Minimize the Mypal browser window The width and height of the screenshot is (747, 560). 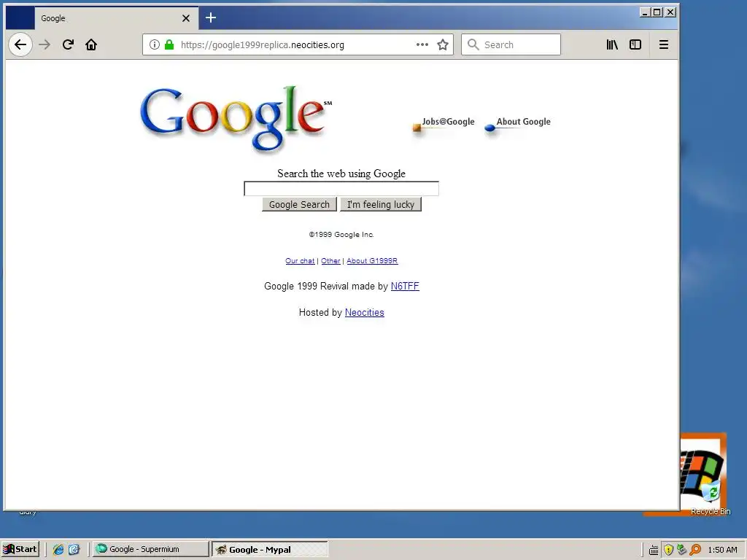(x=645, y=12)
